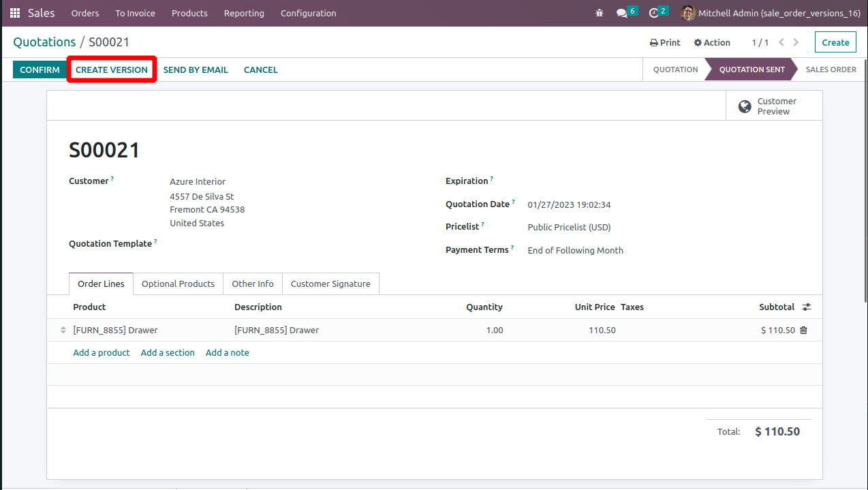Screen dimensions: 868x490
Task: Click the Confirm button
Action: point(40,70)
